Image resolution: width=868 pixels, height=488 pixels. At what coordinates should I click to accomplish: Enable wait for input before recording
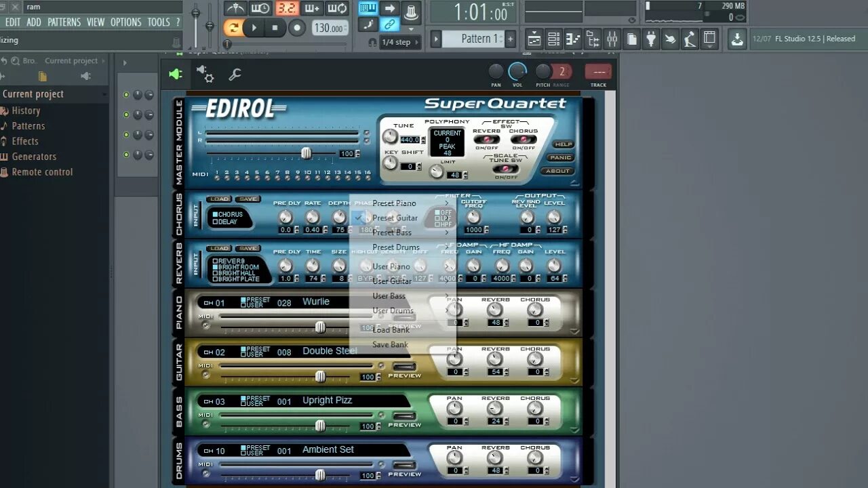[260, 9]
